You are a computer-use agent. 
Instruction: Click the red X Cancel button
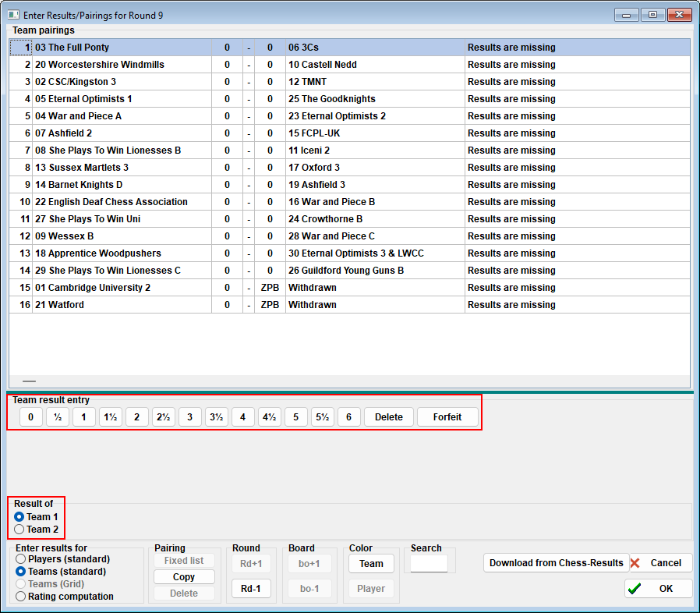[x=658, y=563]
